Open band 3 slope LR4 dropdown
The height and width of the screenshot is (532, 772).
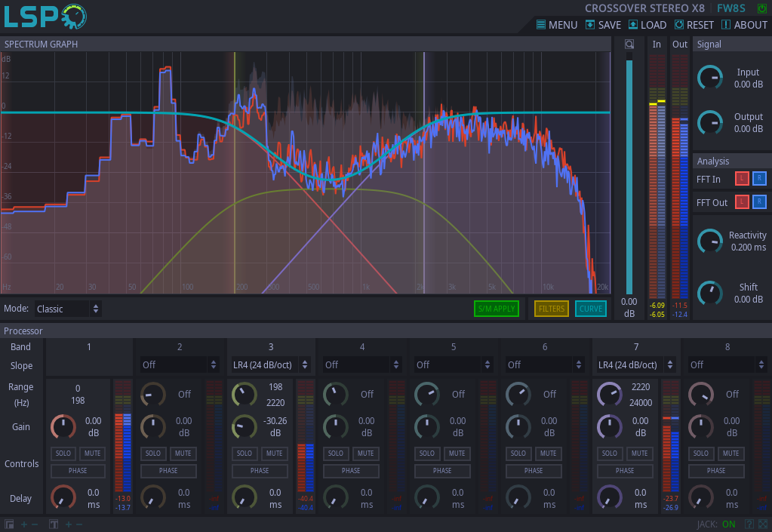click(x=270, y=364)
